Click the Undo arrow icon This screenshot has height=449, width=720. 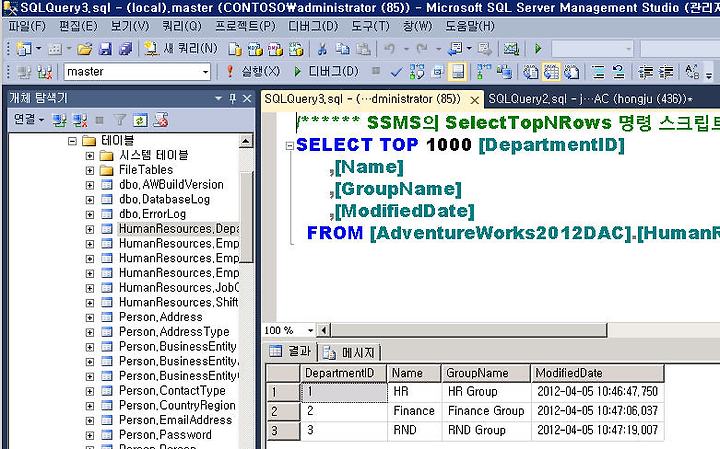pyautogui.click(x=389, y=49)
